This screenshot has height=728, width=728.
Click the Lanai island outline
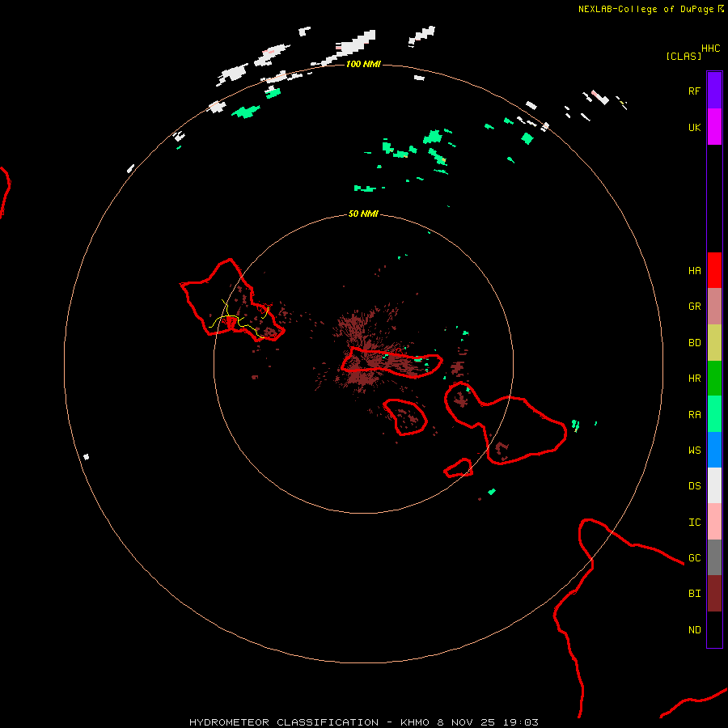pyautogui.click(x=405, y=417)
